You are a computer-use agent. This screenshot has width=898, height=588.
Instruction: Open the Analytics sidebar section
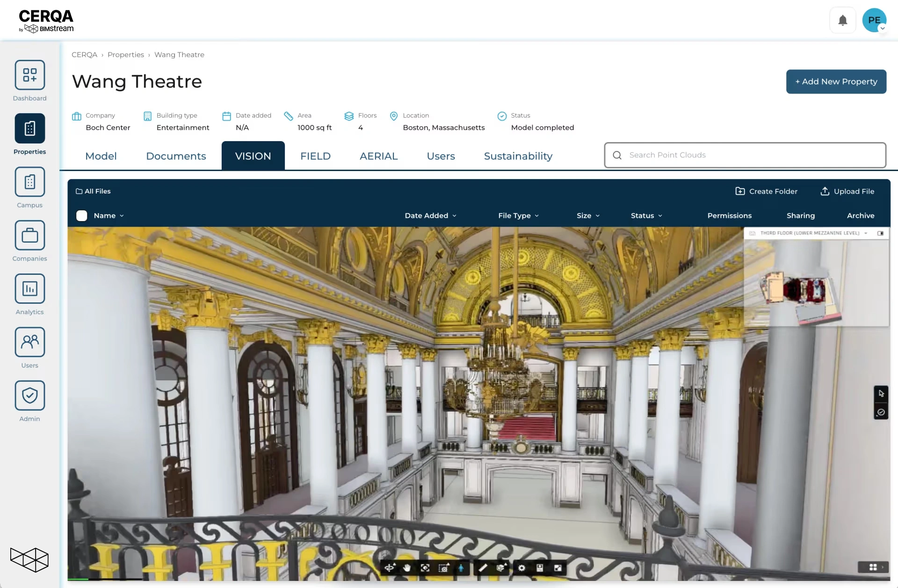point(29,294)
